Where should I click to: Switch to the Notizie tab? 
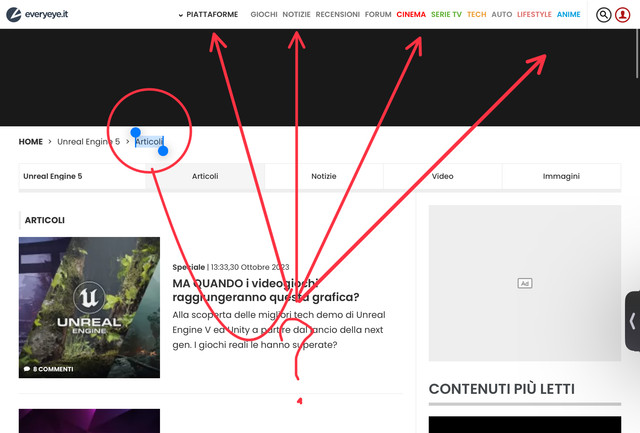click(x=324, y=176)
